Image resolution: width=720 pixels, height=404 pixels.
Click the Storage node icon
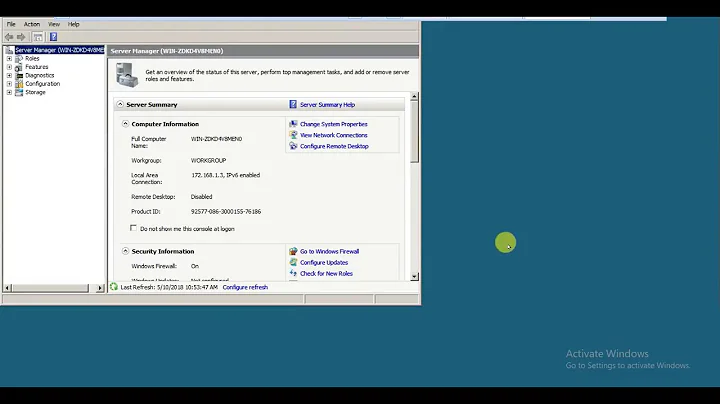19,92
